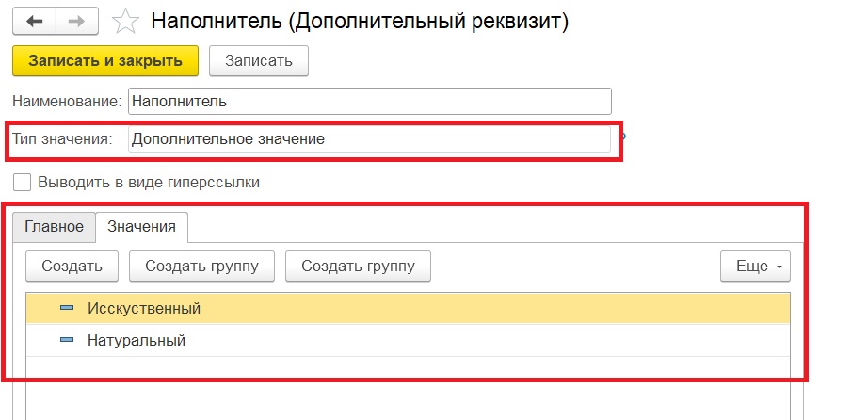The width and height of the screenshot is (868, 420).
Task: Enable Выводить в виде гиперссылки checkbox
Action: (x=23, y=183)
